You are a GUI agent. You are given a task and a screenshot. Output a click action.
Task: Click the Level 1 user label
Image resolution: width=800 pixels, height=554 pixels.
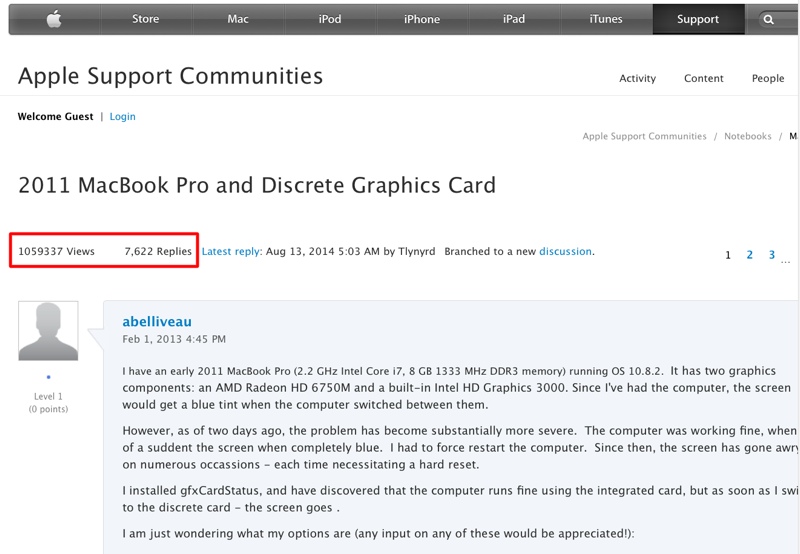pyautogui.click(x=48, y=396)
